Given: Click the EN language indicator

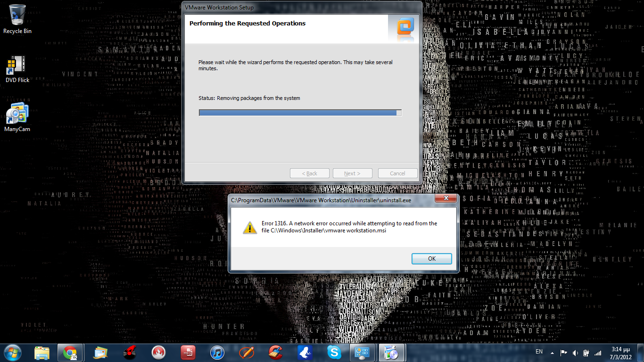Looking at the screenshot, I should pos(539,352).
